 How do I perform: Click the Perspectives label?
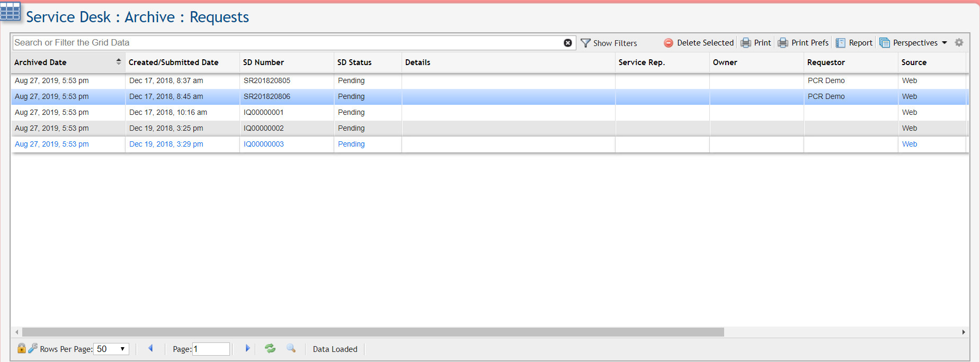(x=915, y=43)
